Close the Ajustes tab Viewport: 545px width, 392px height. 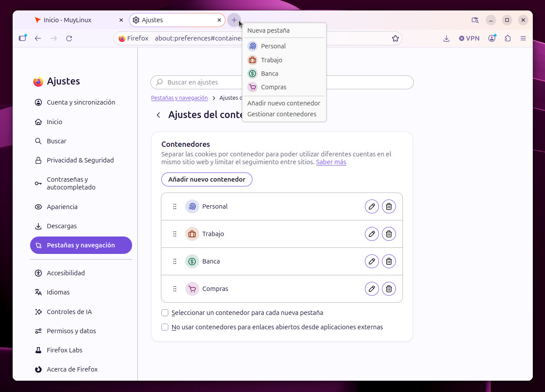pos(219,20)
